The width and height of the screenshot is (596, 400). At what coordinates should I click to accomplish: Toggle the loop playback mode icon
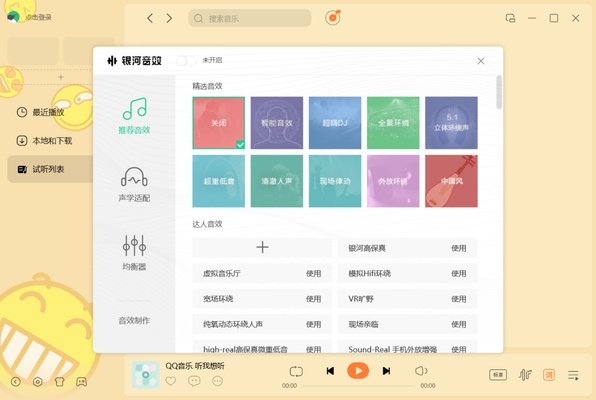point(296,371)
